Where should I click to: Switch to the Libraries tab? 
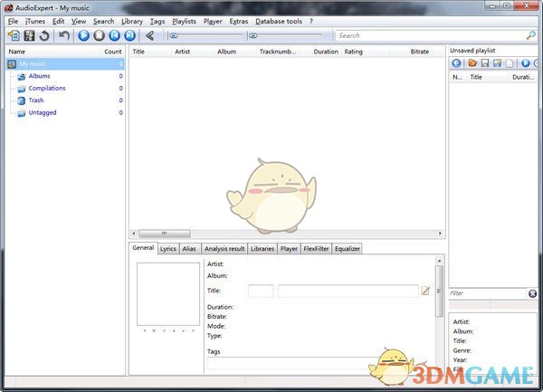pos(262,249)
